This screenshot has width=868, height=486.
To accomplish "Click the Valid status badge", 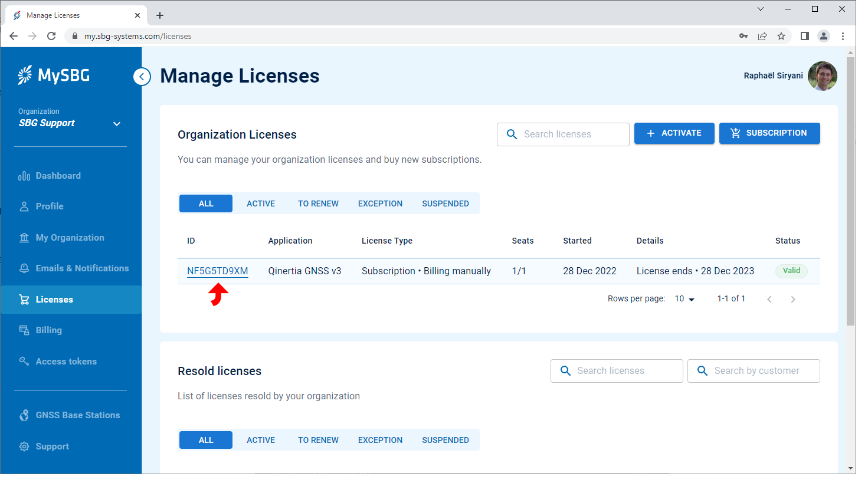I will pyautogui.click(x=791, y=271).
